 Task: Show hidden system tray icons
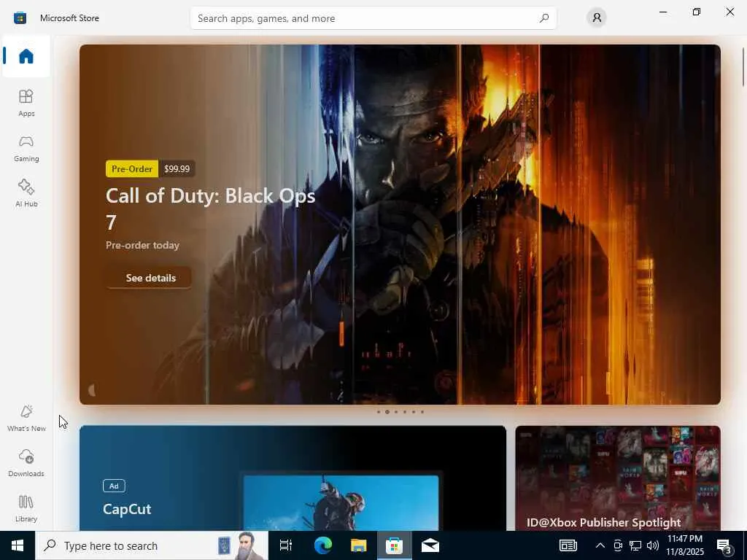tap(600, 545)
